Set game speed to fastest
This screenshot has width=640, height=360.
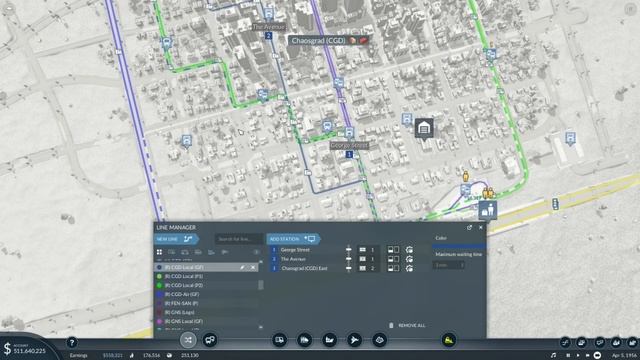(597, 356)
